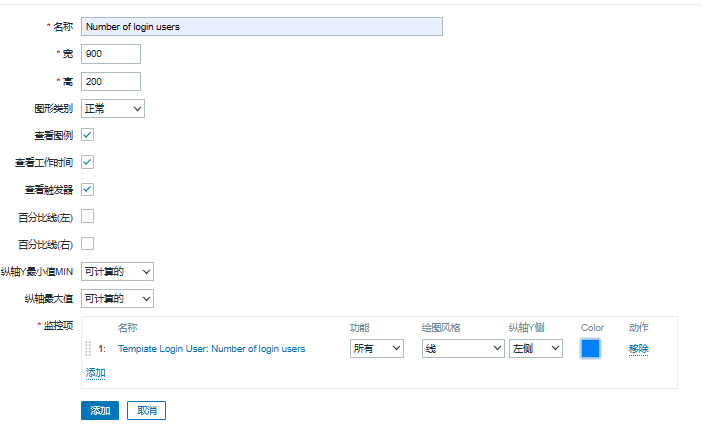Uncheck the 查看触发器 checkbox

pos(87,189)
